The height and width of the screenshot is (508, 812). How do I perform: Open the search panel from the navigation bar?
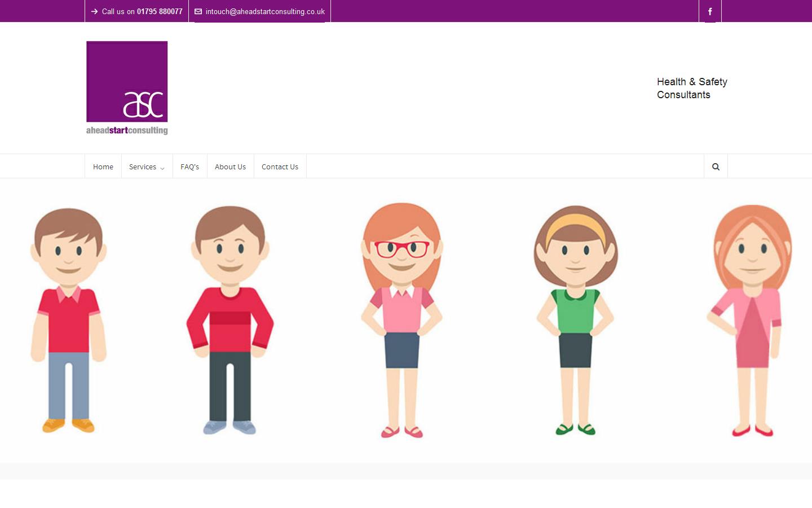715,167
